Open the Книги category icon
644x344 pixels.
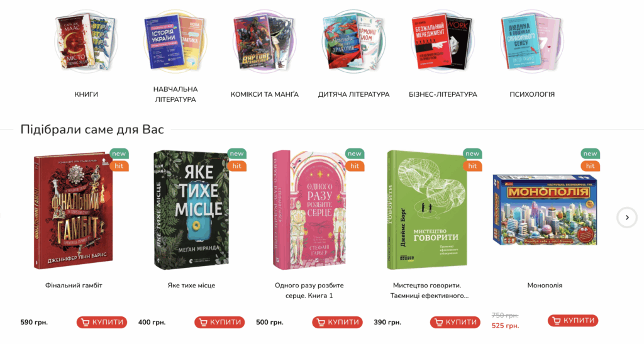tap(86, 42)
